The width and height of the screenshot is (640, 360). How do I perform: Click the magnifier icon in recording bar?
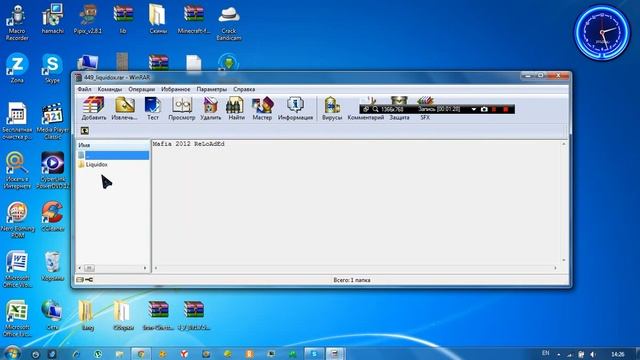click(375, 109)
